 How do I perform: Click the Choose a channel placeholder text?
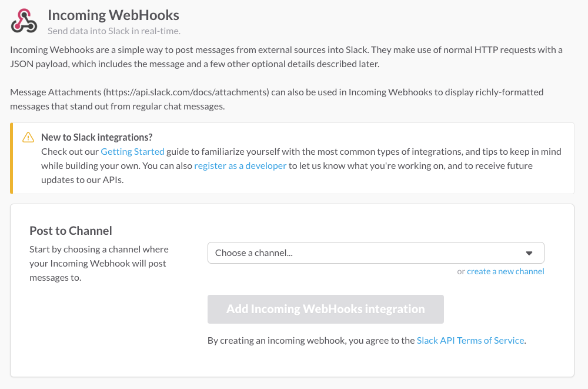click(x=254, y=252)
